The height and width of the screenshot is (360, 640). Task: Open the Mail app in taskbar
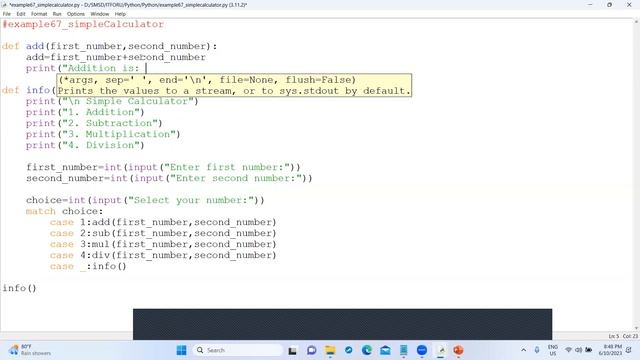[x=385, y=350]
